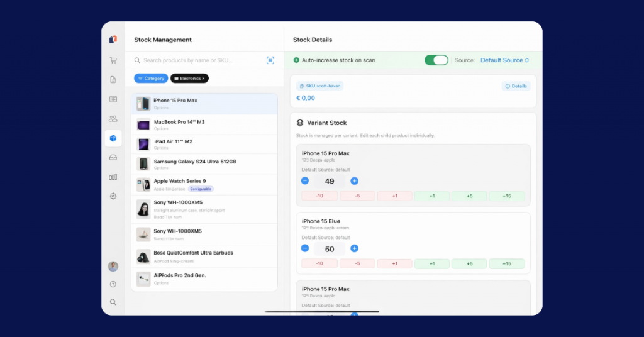Open the inbox tray sidebar icon
The height and width of the screenshot is (337, 644).
[113, 158]
